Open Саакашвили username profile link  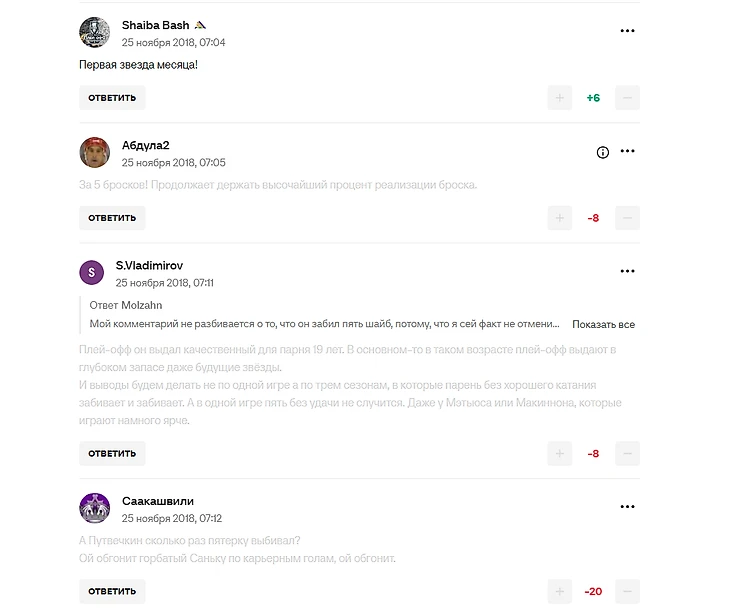tap(158, 501)
